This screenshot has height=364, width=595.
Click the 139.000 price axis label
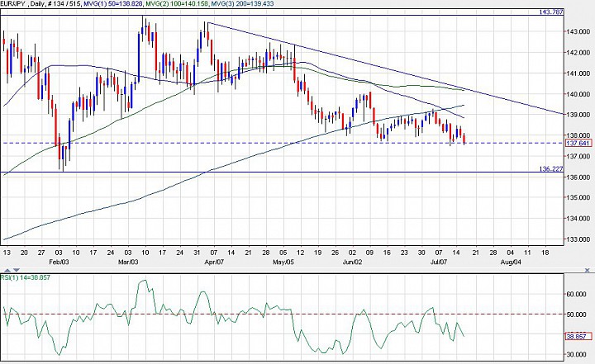(x=578, y=115)
